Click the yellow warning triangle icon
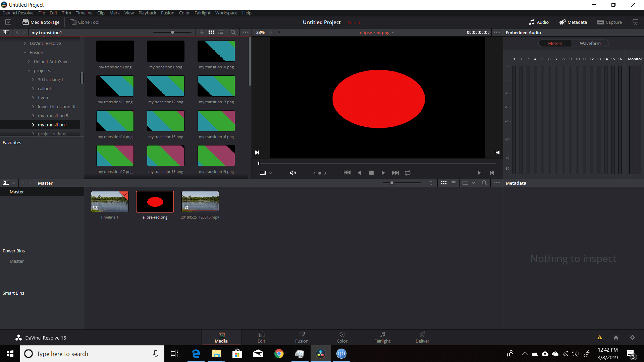This screenshot has height=362, width=644. pyautogui.click(x=600, y=338)
